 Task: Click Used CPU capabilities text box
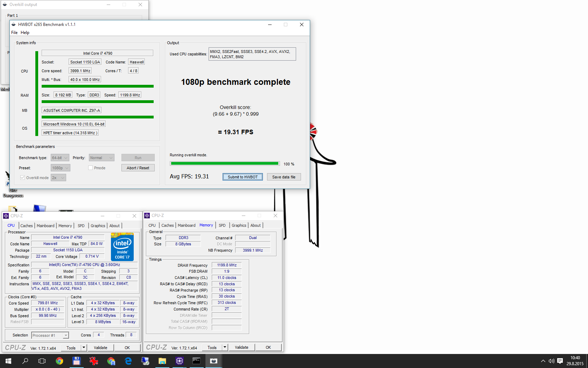point(252,54)
